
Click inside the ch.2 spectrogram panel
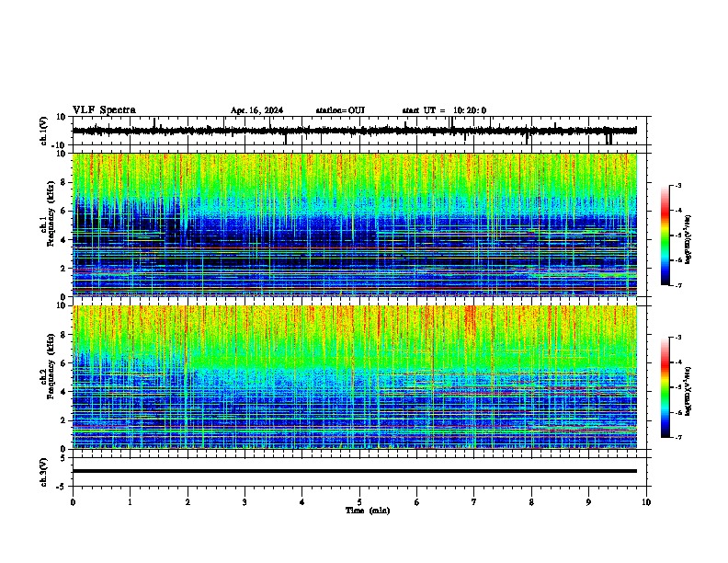coord(354,377)
